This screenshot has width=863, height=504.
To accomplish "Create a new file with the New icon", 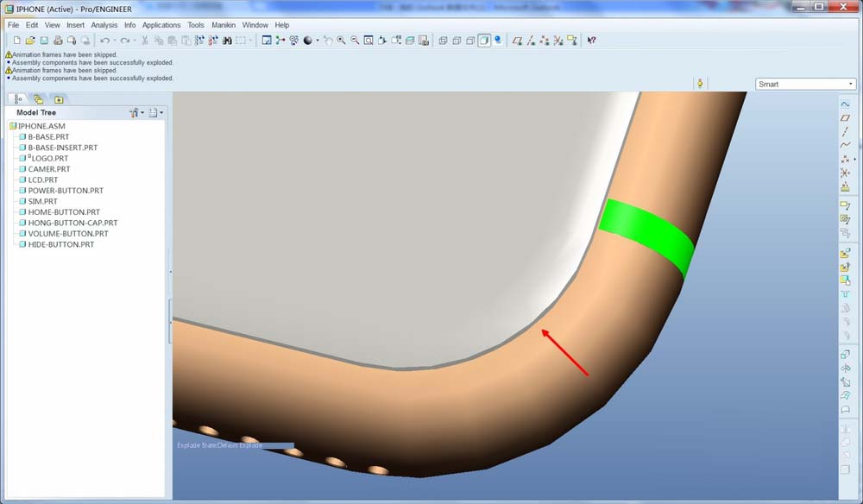I will (16, 41).
